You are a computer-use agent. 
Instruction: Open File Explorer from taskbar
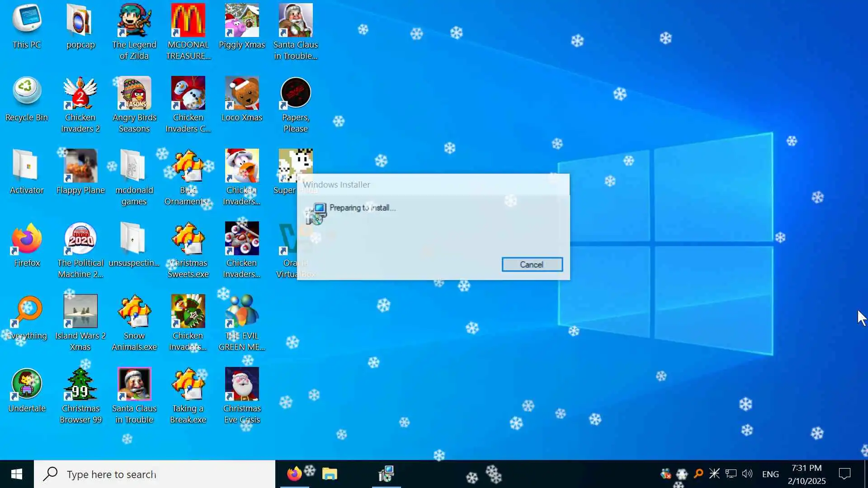click(330, 474)
